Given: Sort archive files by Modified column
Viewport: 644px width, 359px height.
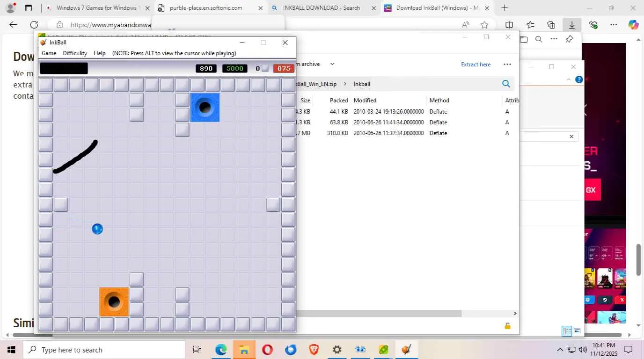Looking at the screenshot, I should pos(365,101).
